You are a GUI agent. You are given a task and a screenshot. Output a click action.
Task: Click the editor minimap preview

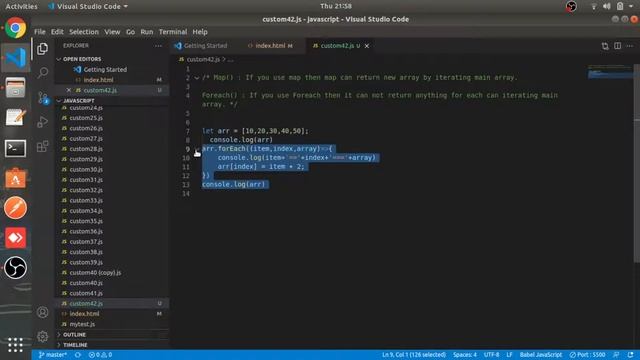pyautogui.click(x=610, y=72)
